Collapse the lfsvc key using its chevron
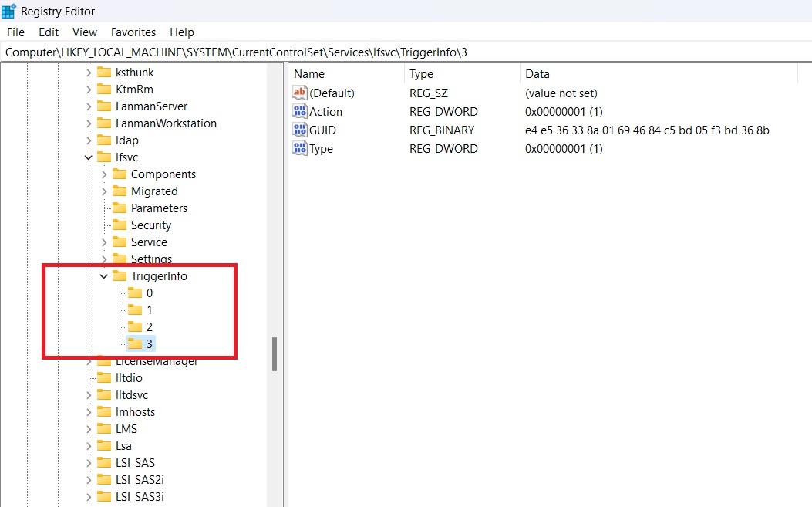The width and height of the screenshot is (812, 507). tap(87, 157)
